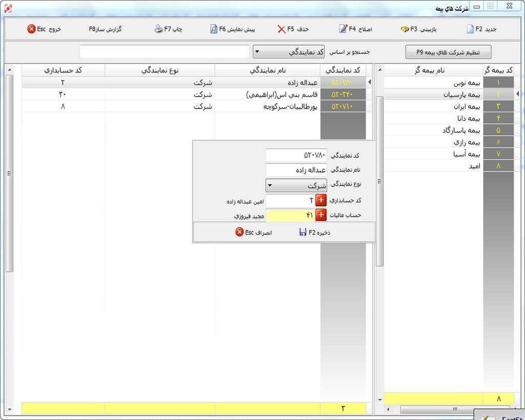Click the خروج Esc exit icon
Image resolution: width=525 pixels, height=420 pixels.
[31, 29]
